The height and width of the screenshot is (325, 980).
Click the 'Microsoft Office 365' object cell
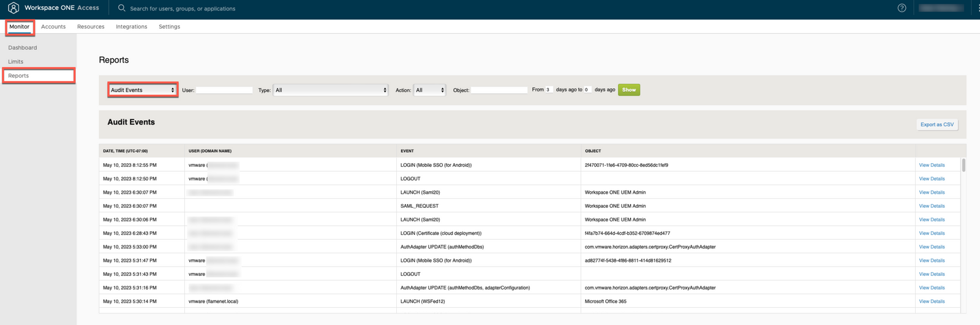click(606, 301)
